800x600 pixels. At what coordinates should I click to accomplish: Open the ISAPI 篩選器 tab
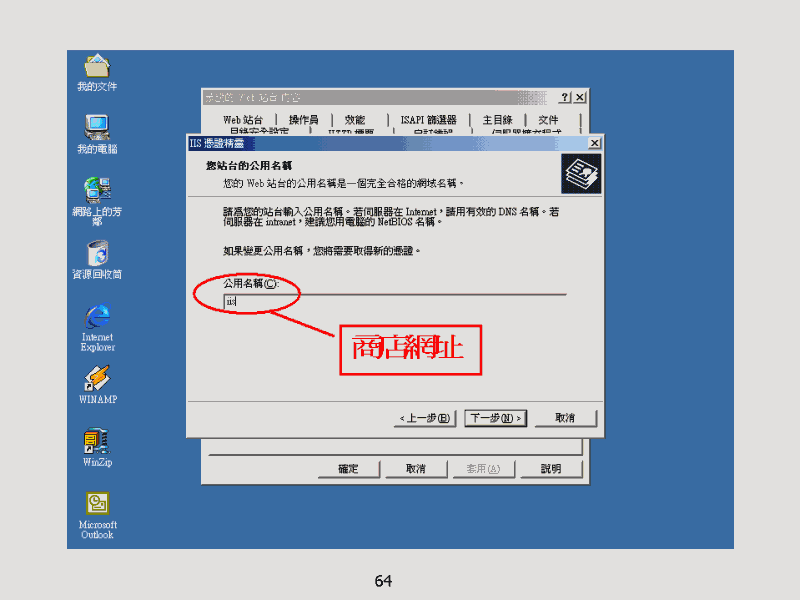click(428, 120)
